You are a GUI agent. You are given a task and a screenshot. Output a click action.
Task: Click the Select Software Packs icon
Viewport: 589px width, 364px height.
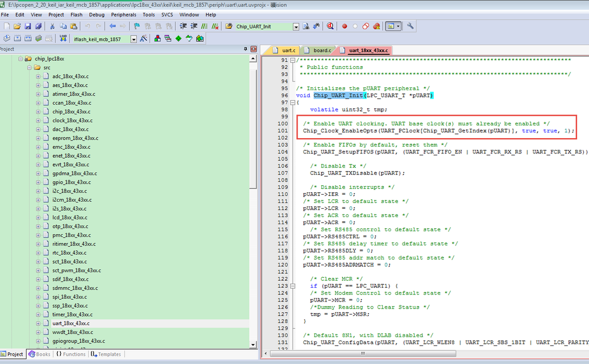[189, 39]
